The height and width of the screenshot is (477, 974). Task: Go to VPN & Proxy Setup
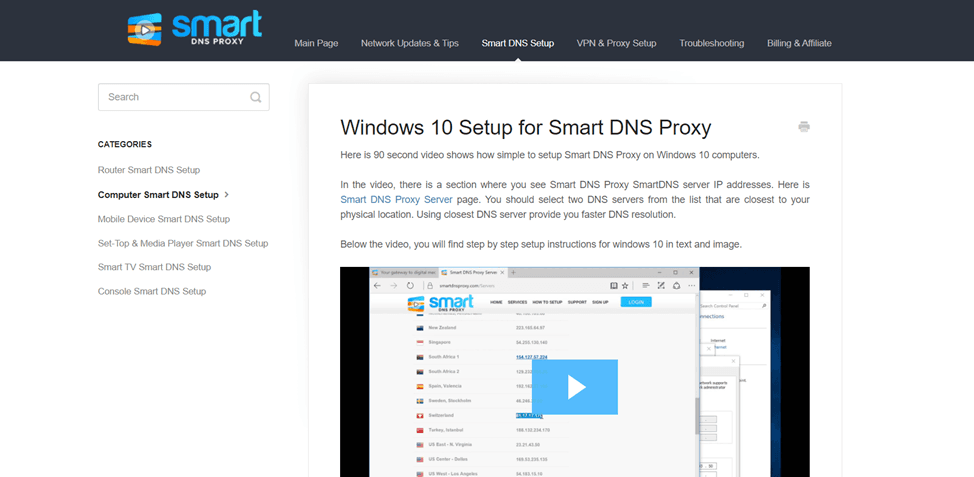click(x=616, y=43)
